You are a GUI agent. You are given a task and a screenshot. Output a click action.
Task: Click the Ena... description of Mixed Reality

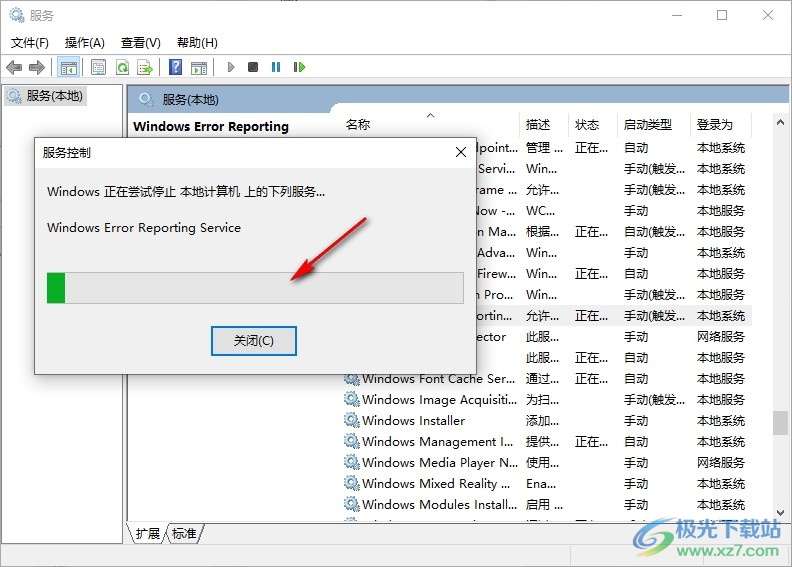(540, 484)
